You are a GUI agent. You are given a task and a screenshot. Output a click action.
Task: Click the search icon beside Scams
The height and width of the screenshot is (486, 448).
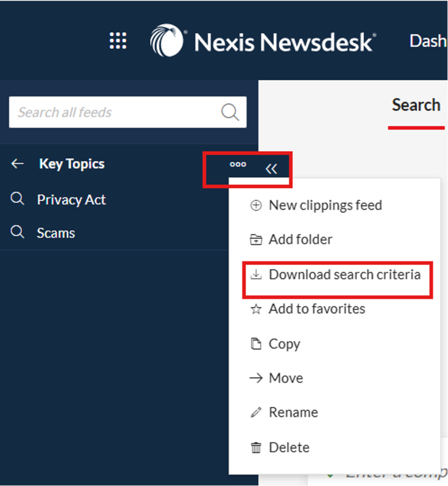click(18, 232)
